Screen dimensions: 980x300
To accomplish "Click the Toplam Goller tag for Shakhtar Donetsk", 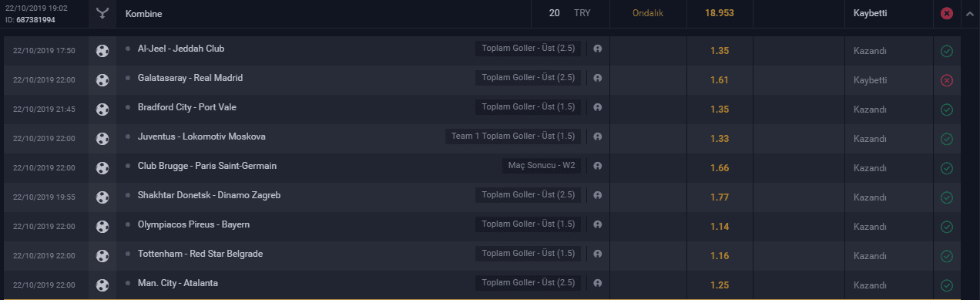I will 529,195.
